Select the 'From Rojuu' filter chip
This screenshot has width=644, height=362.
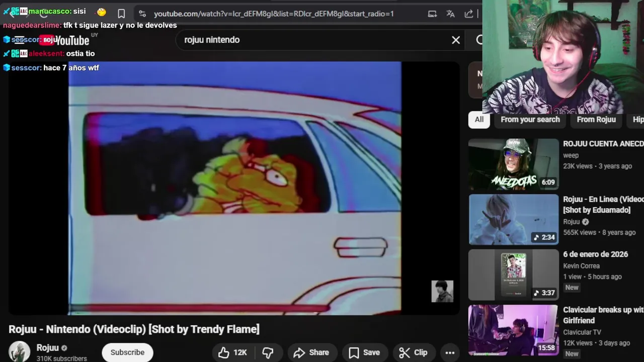pyautogui.click(x=596, y=119)
